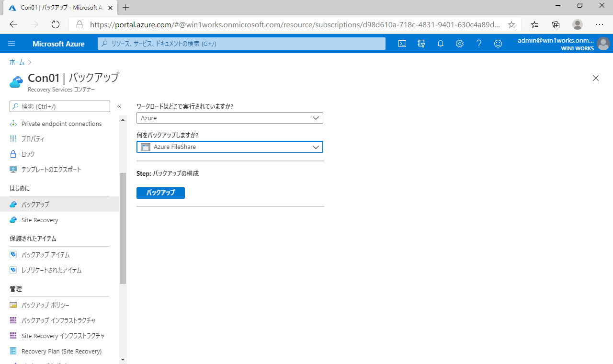
Task: Open the browser profile icon
Action: click(x=578, y=24)
